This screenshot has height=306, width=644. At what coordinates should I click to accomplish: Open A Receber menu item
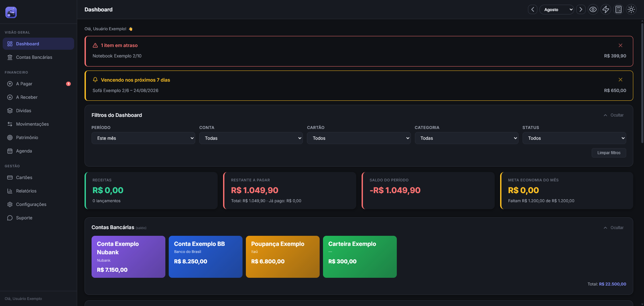click(x=38, y=97)
